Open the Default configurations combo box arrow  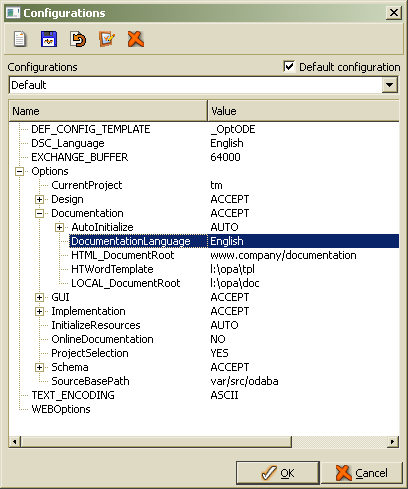389,85
